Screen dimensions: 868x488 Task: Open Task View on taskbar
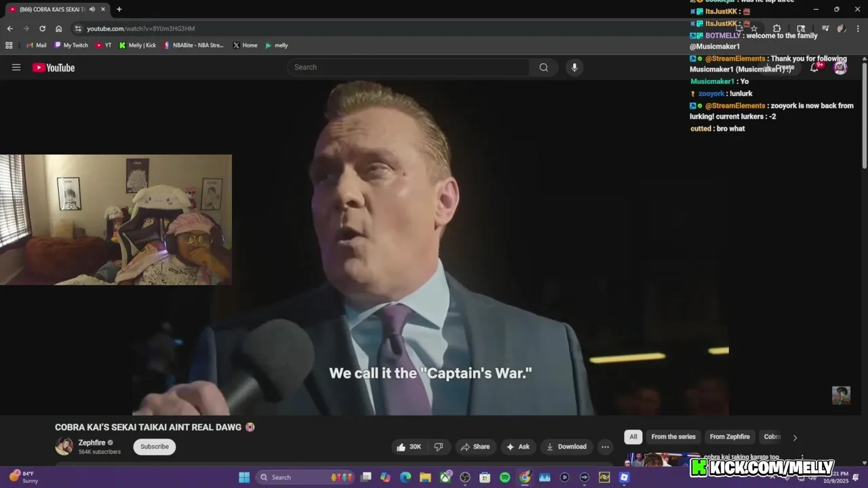click(x=366, y=477)
